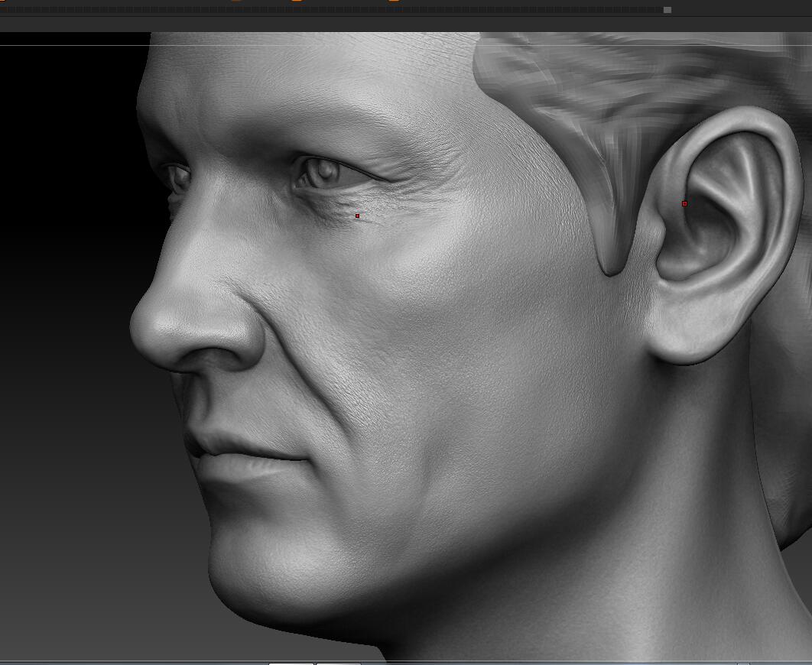Click the red symmetry marker on the ear
The image size is (812, 665).
coord(684,204)
